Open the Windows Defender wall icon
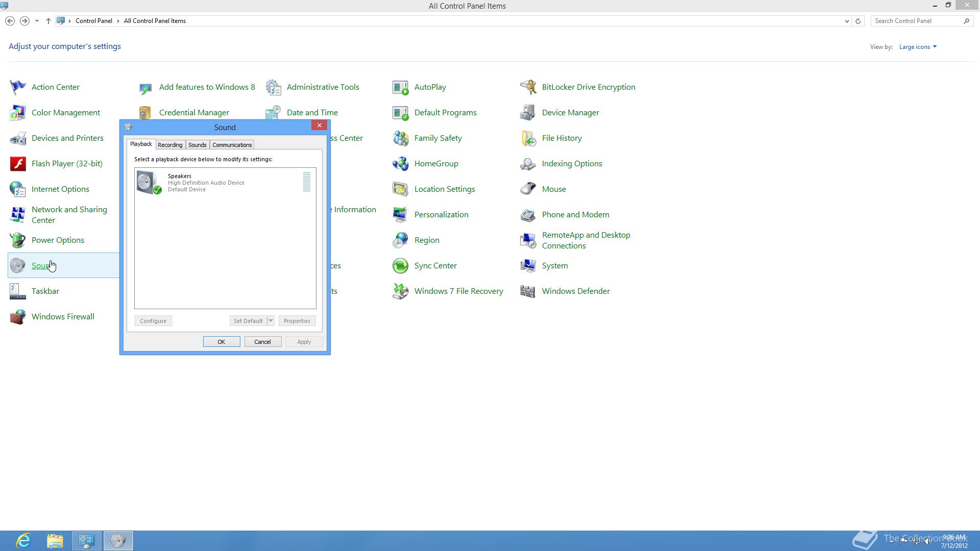The width and height of the screenshot is (980, 551). pos(528,291)
